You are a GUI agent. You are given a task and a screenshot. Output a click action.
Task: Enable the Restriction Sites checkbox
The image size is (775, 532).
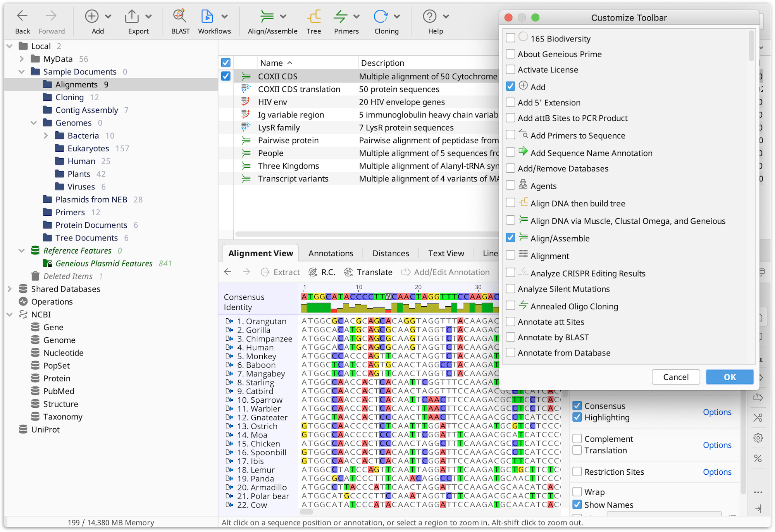577,472
